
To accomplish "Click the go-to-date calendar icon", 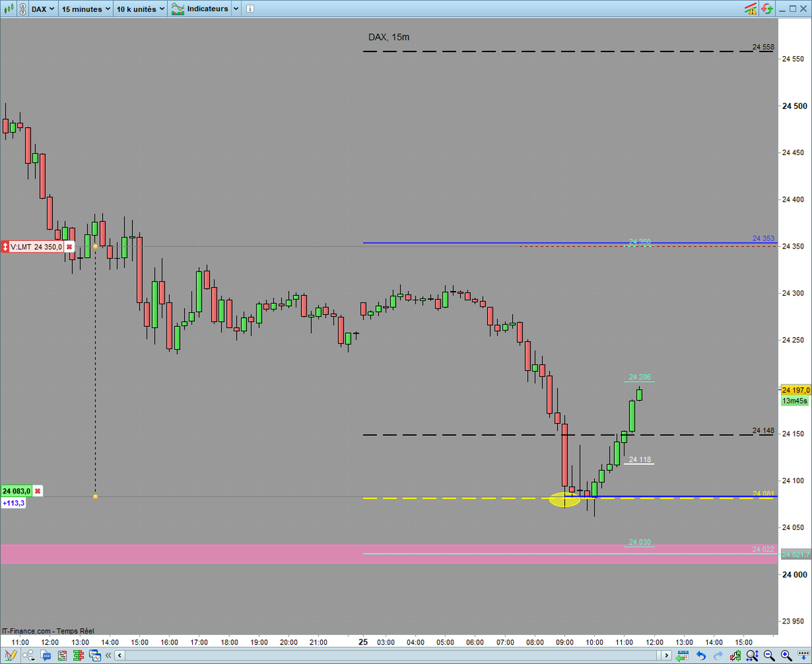I will (x=683, y=655).
